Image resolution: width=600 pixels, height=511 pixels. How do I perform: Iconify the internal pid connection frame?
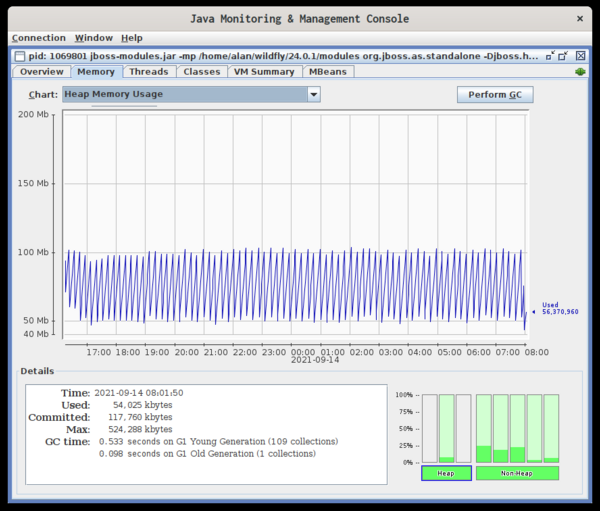tap(549, 56)
